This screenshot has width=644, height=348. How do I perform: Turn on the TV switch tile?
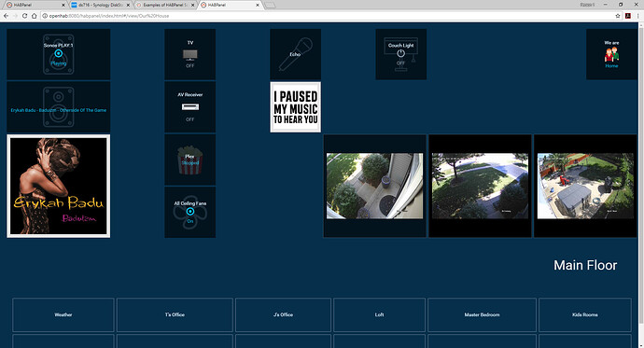(x=189, y=54)
